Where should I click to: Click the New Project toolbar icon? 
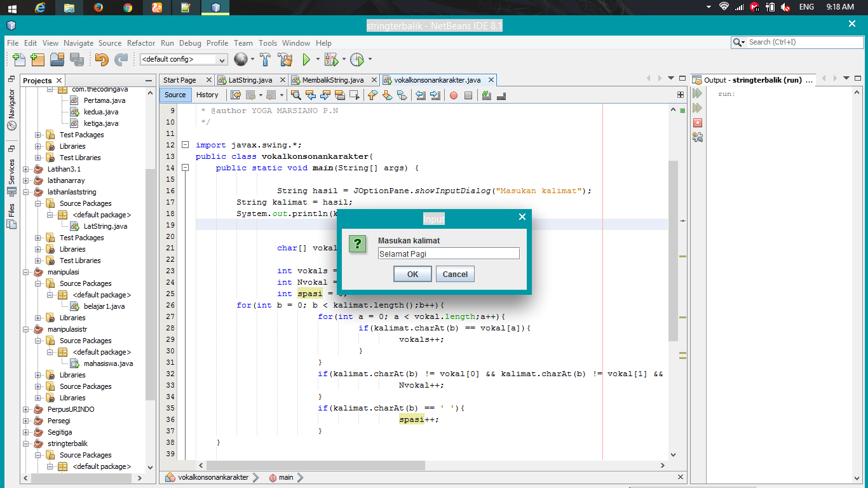(37, 60)
